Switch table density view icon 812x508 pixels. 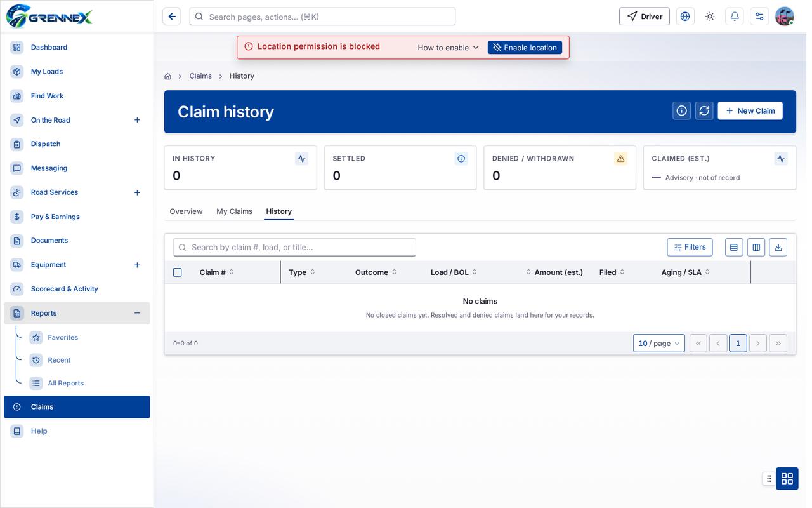point(734,247)
